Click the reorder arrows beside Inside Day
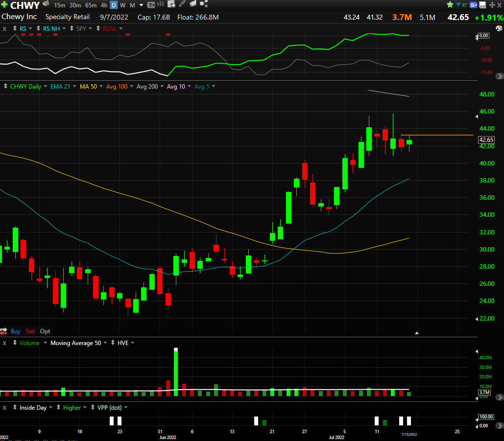Viewport: 504px width, 441px height. [15, 407]
